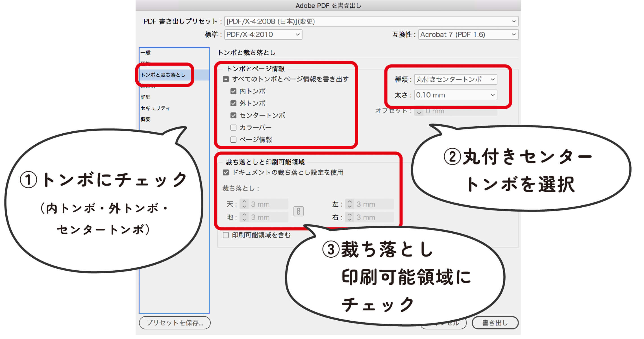Screen dimensions: 644x339
Task: Open the 種類 丸付きセンタートンボ dropdown
Action: (456, 79)
